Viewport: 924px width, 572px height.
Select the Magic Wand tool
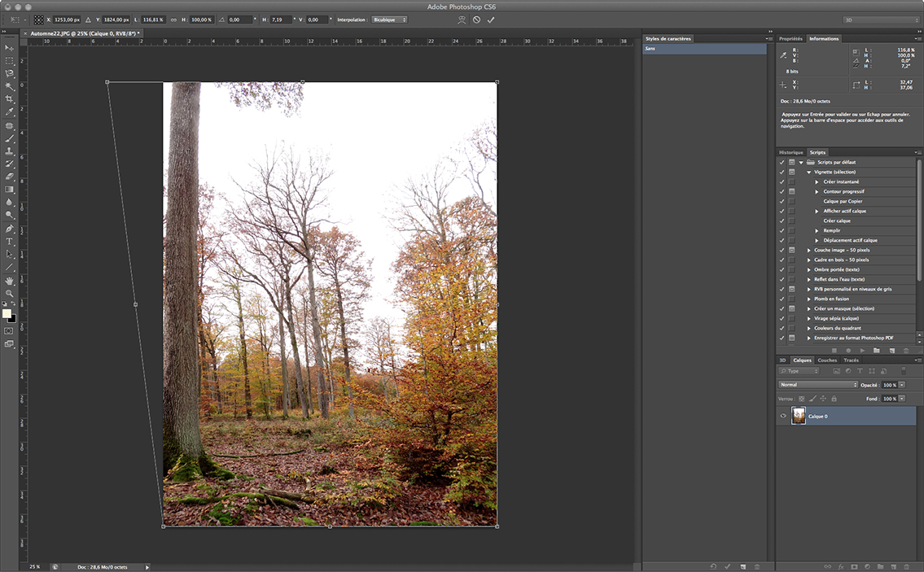(10, 86)
